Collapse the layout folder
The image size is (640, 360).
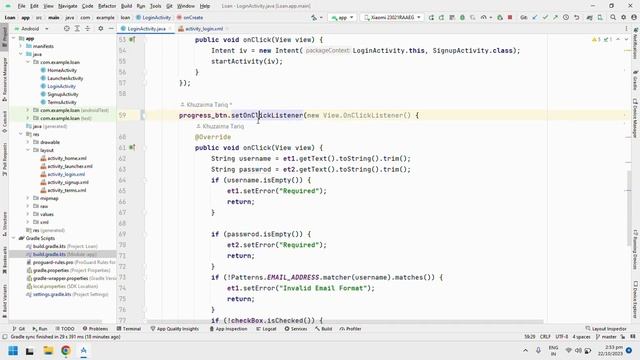point(28,150)
